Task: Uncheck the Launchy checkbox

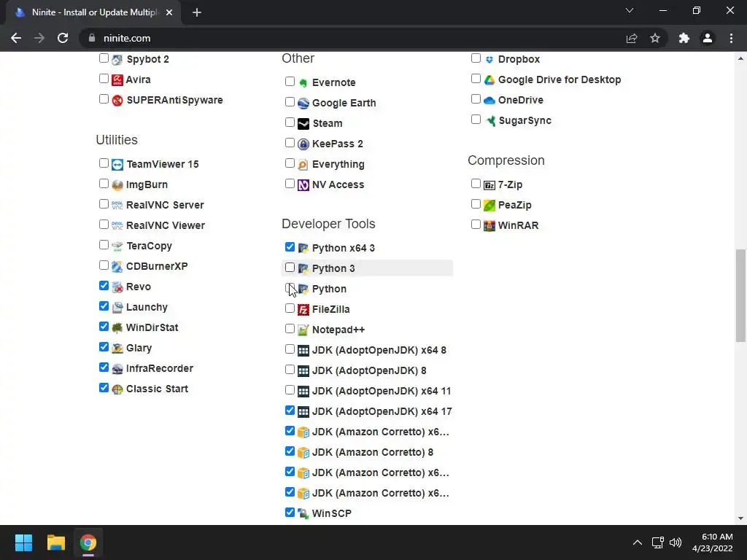Action: (x=104, y=306)
